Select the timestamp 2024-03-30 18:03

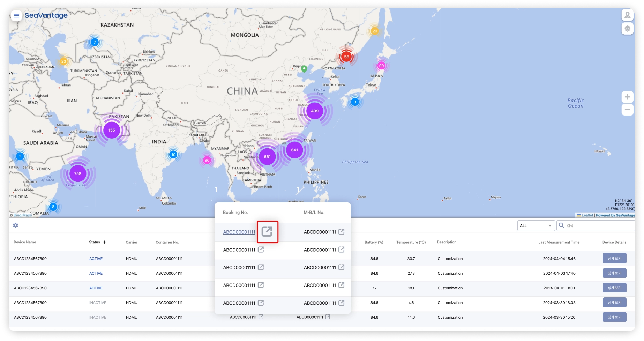click(x=559, y=303)
